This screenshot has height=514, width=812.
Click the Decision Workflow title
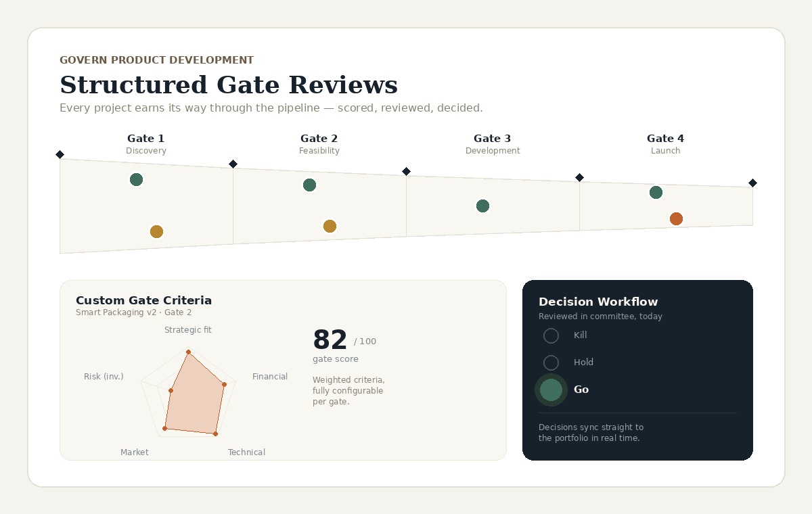pos(598,302)
